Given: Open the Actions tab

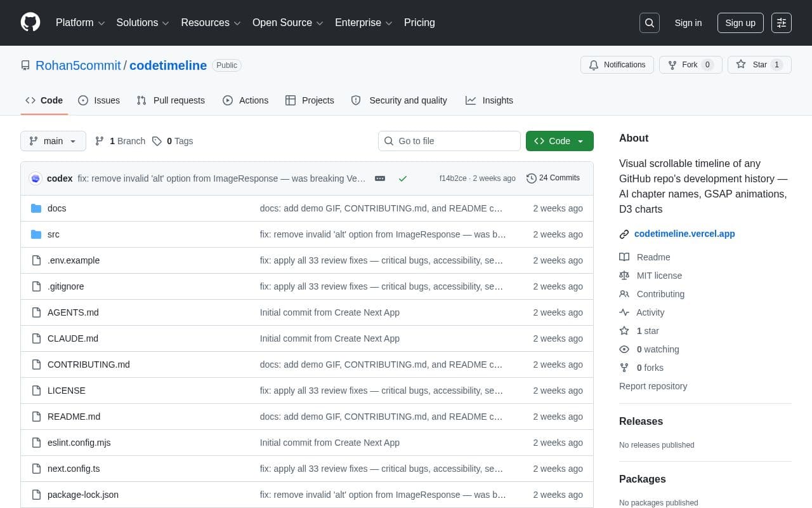Looking at the screenshot, I should point(246,100).
